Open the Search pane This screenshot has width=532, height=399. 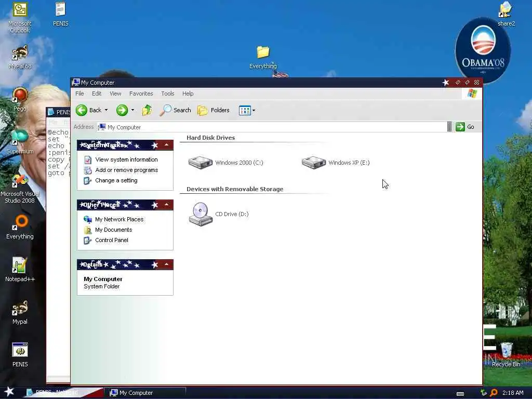coord(176,110)
